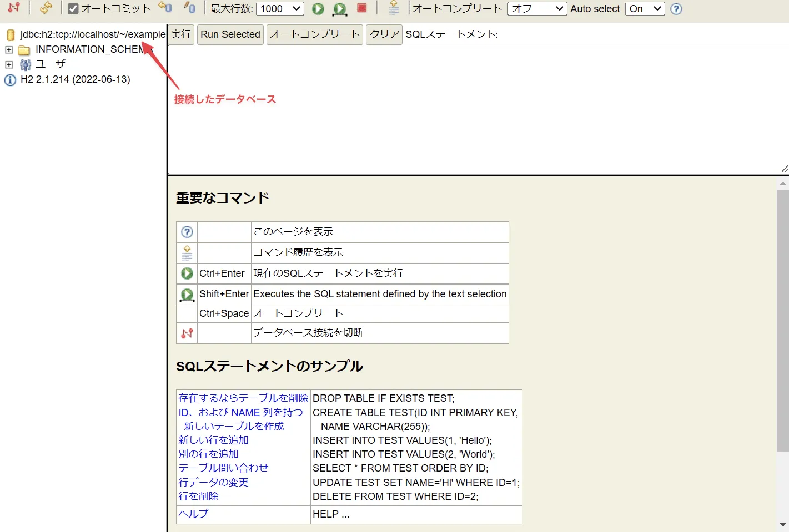The height and width of the screenshot is (532, 789).
Task: Click the rollback icon in toolbar
Action: 165,8
